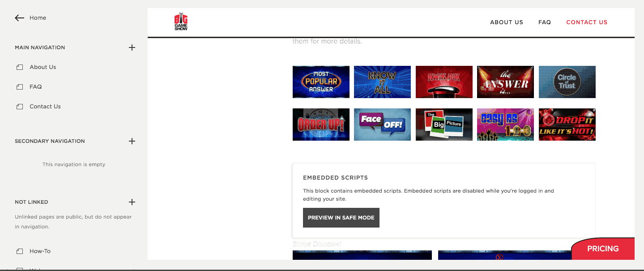The image size is (644, 271).
Task: Go to Home in the sidebar
Action: point(38,18)
